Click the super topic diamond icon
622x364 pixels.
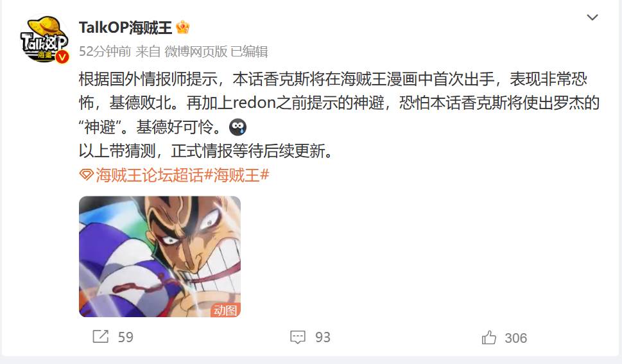pos(86,175)
